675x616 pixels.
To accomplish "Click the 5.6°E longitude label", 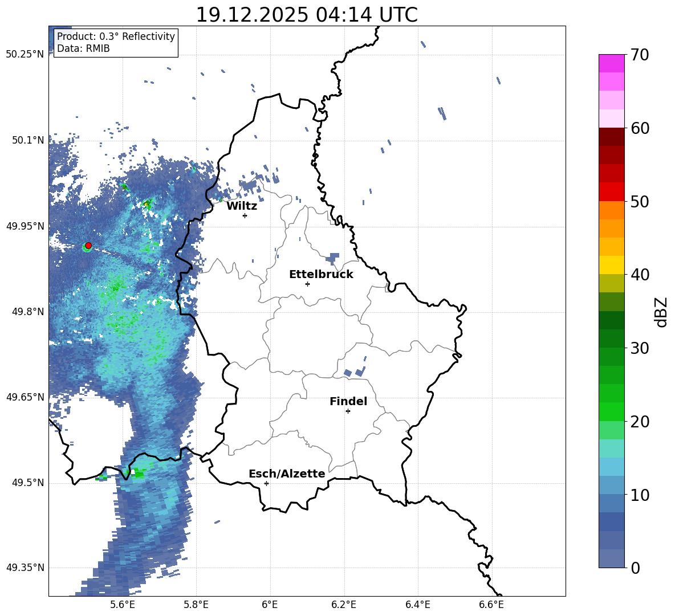I will pyautogui.click(x=123, y=605).
